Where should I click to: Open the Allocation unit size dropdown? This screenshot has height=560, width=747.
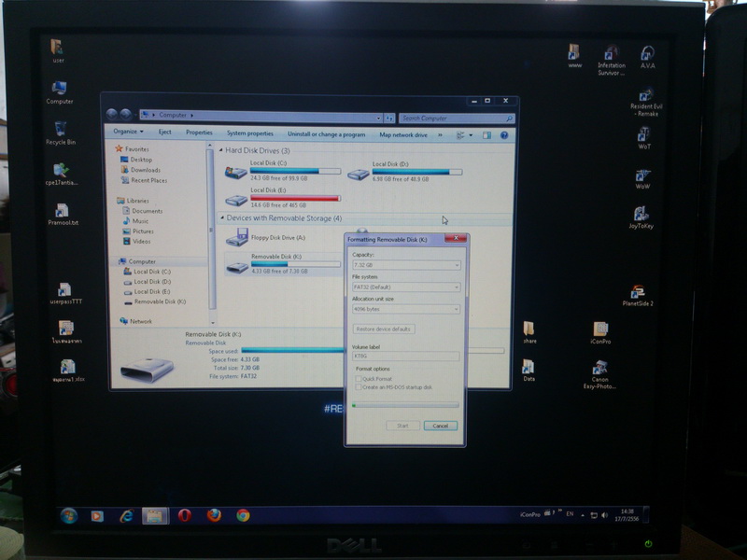[x=406, y=309]
